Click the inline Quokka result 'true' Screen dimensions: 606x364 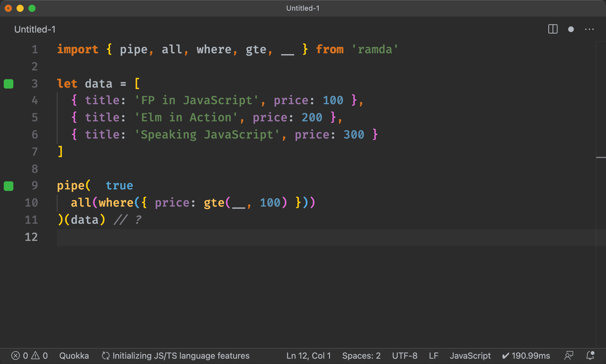click(x=120, y=186)
